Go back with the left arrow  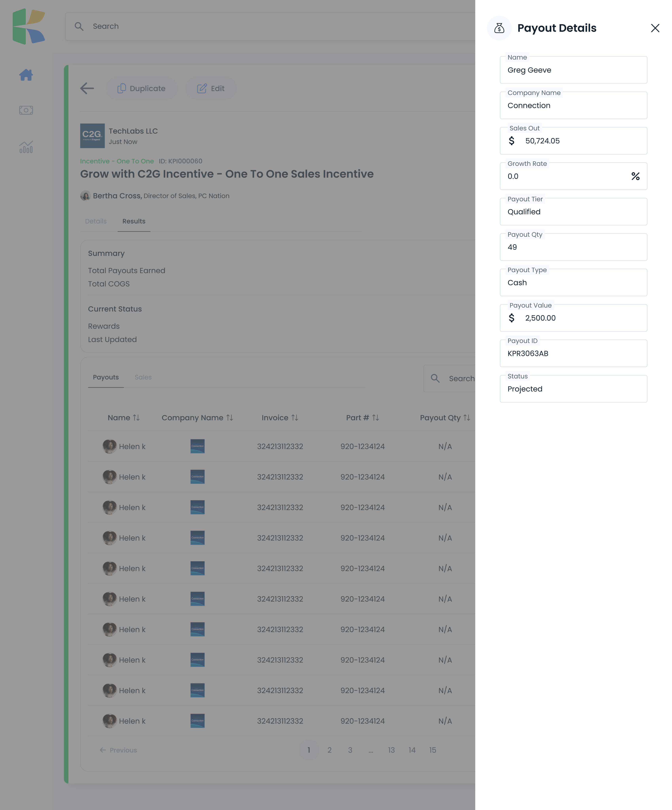tap(87, 88)
